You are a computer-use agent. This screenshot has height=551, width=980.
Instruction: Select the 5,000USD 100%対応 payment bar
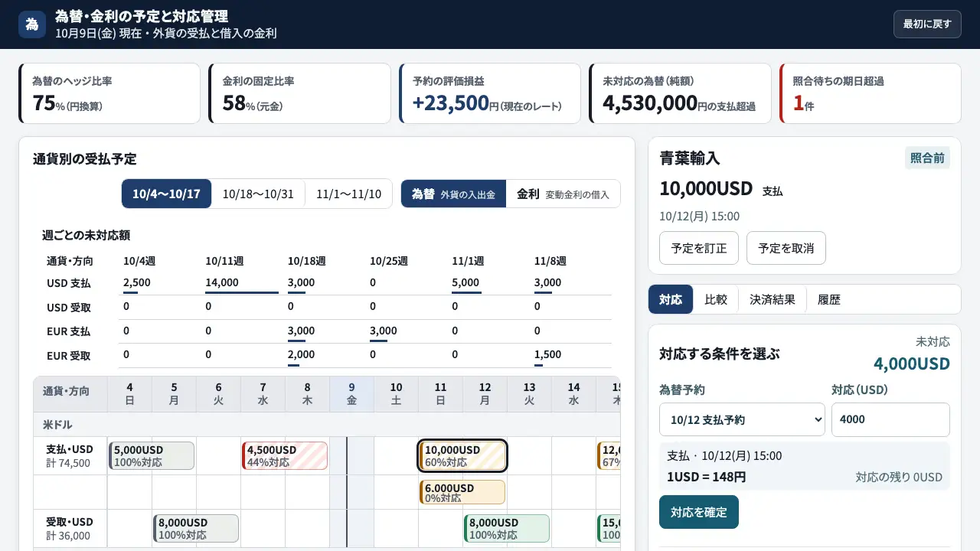pyautogui.click(x=152, y=455)
